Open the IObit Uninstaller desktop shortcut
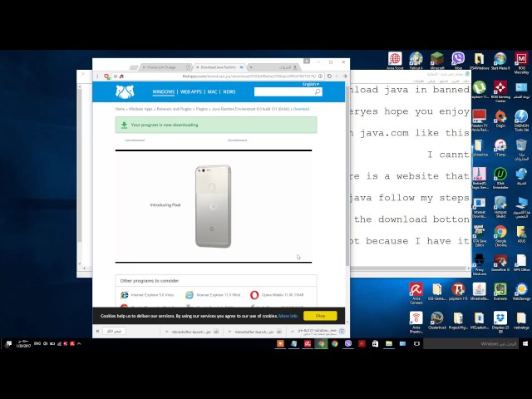The width and height of the screenshot is (532, 399). click(500, 178)
